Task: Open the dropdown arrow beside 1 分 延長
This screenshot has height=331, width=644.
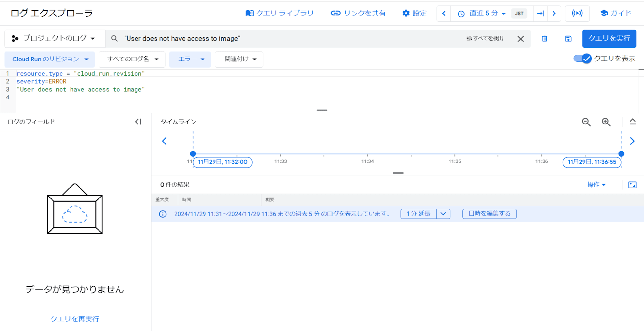Action: point(443,214)
